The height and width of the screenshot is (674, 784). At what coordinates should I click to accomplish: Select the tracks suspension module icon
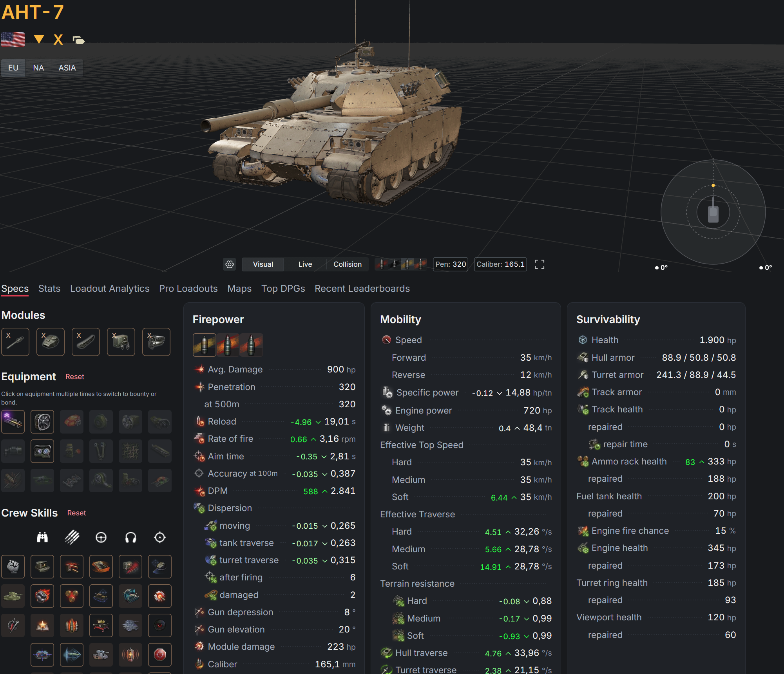click(86, 342)
